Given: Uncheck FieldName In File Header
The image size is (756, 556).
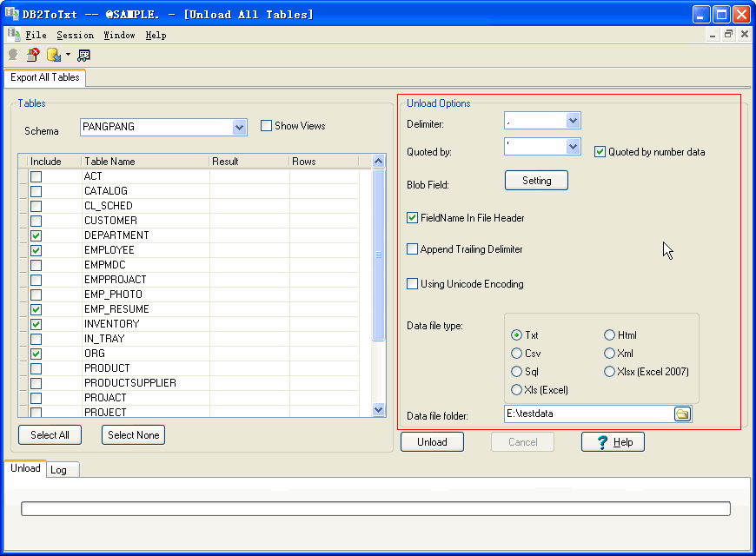Looking at the screenshot, I should click(412, 218).
